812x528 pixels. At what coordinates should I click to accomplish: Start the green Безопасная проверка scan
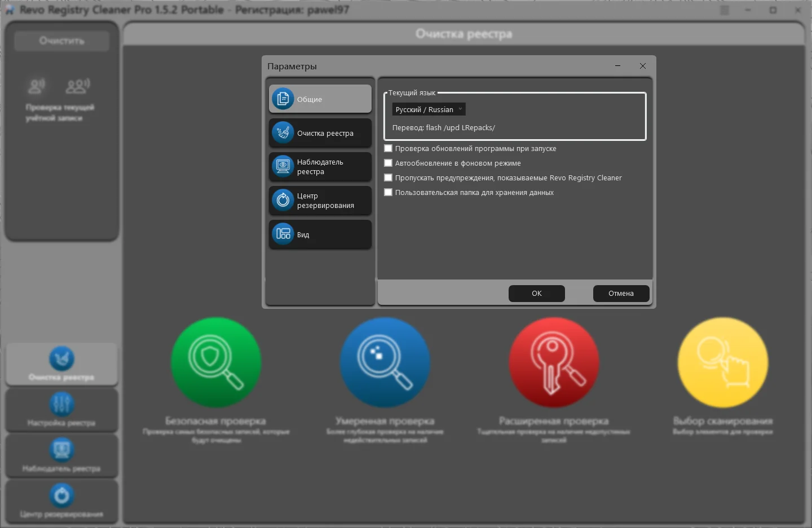pyautogui.click(x=216, y=362)
